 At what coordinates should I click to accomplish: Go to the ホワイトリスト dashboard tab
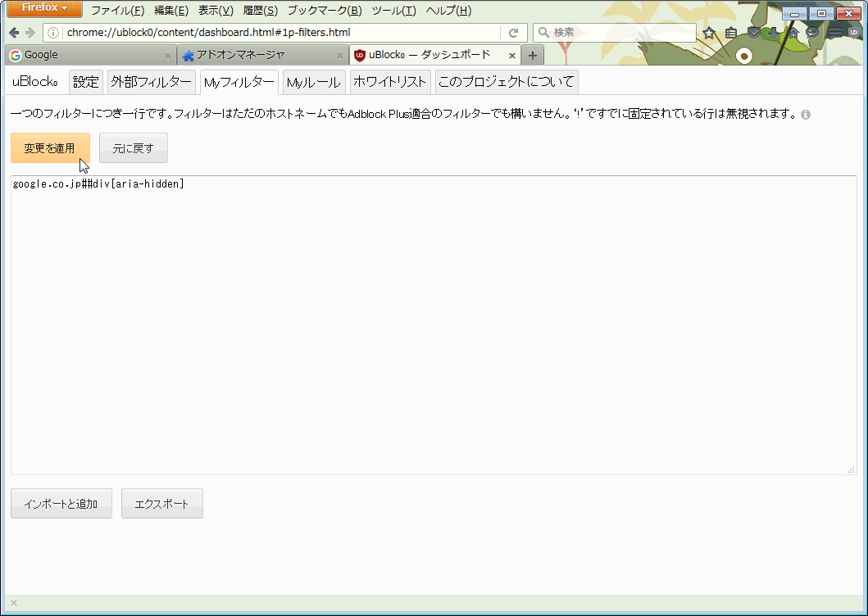(x=389, y=83)
